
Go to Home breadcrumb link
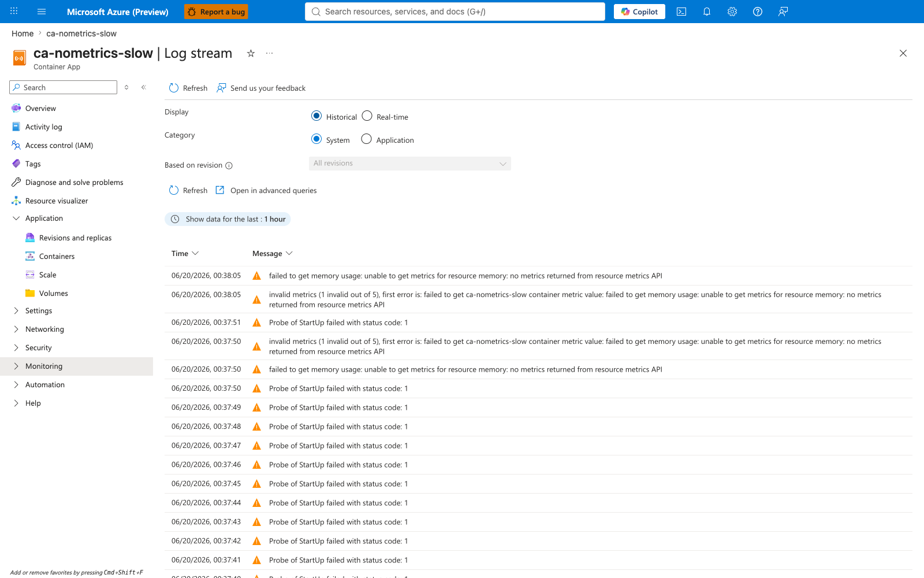[23, 34]
